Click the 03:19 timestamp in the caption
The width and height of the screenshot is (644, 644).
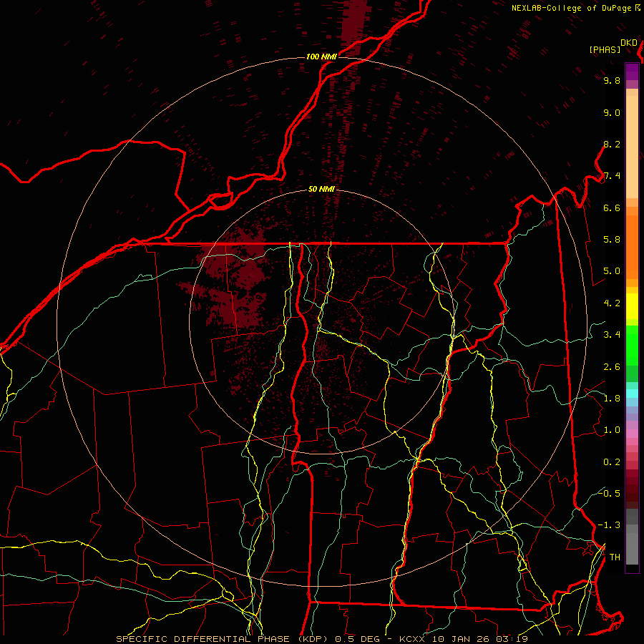pyautogui.click(x=512, y=639)
